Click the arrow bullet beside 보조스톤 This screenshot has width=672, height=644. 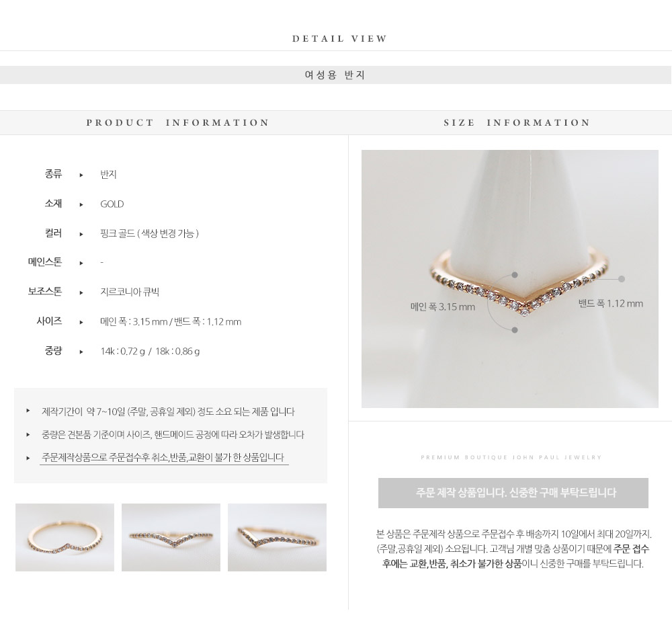(x=81, y=292)
